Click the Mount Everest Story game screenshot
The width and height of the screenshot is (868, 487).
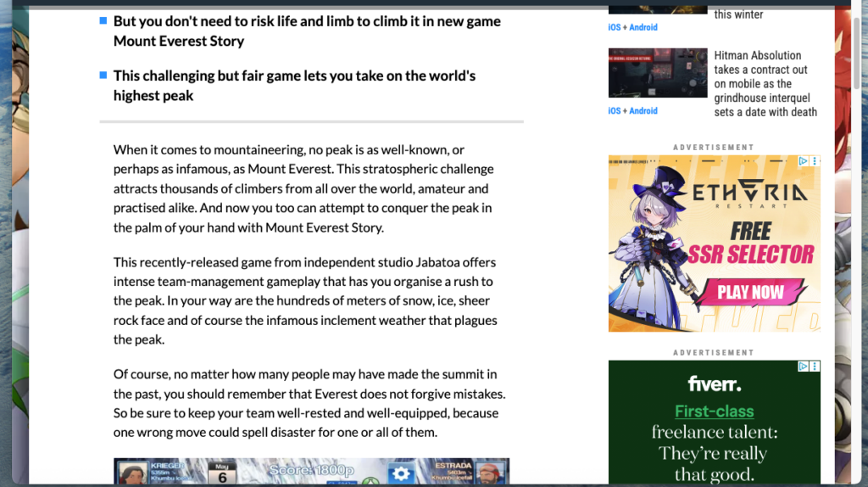[311, 472]
